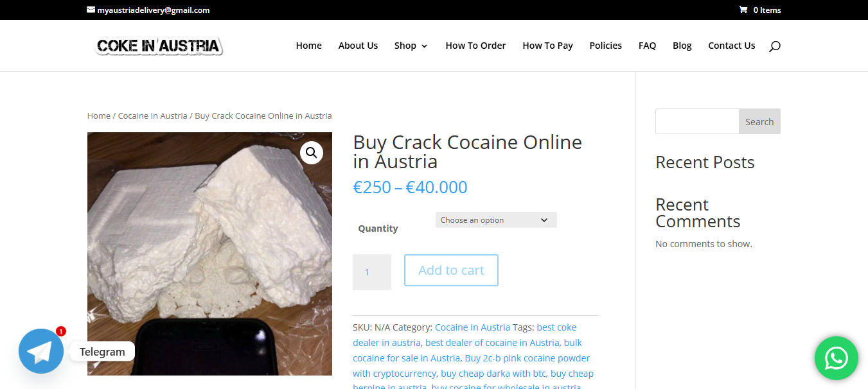Open the blue Telegram chat icon
Screen dimensions: 868x389
click(x=41, y=351)
